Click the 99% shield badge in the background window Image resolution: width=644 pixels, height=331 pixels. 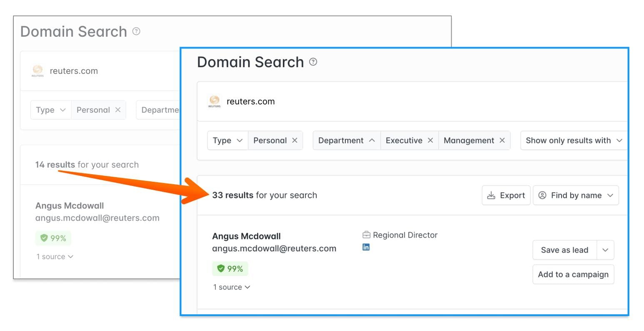point(53,238)
